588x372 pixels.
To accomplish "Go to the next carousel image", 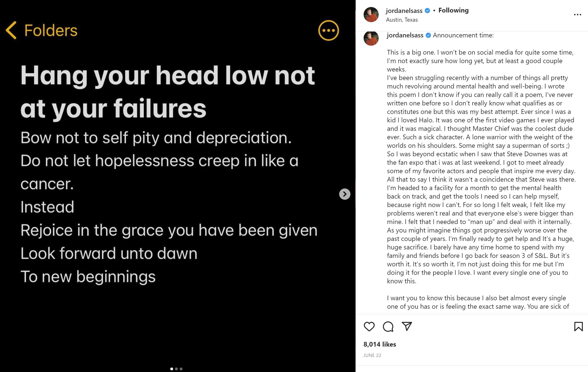I will tap(345, 194).
